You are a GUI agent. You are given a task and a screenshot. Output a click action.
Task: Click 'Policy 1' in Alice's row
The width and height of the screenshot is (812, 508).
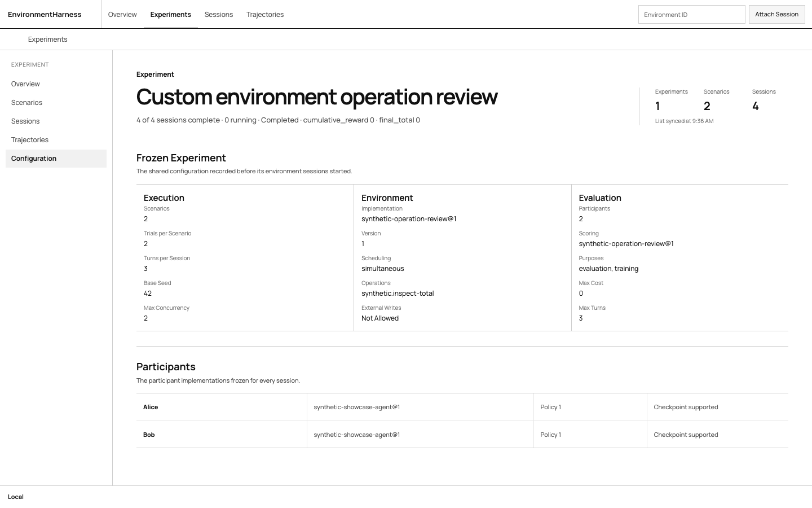550,407
